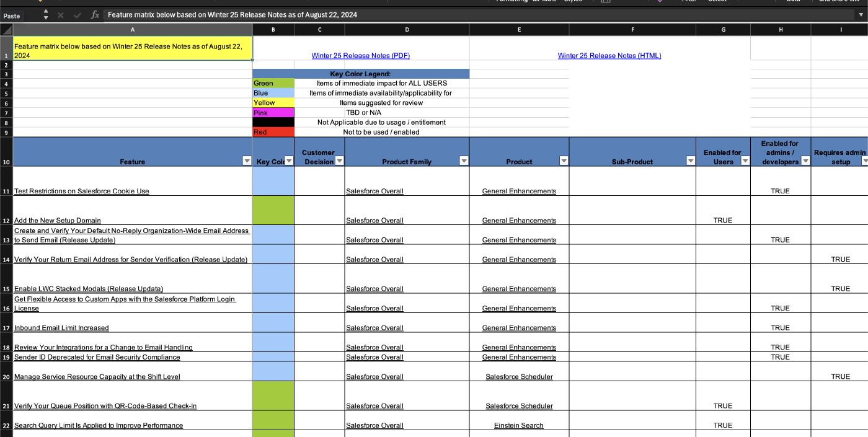The width and height of the screenshot is (868, 437).
Task: Click TRUE in Enabled for Users row 21
Action: click(722, 406)
